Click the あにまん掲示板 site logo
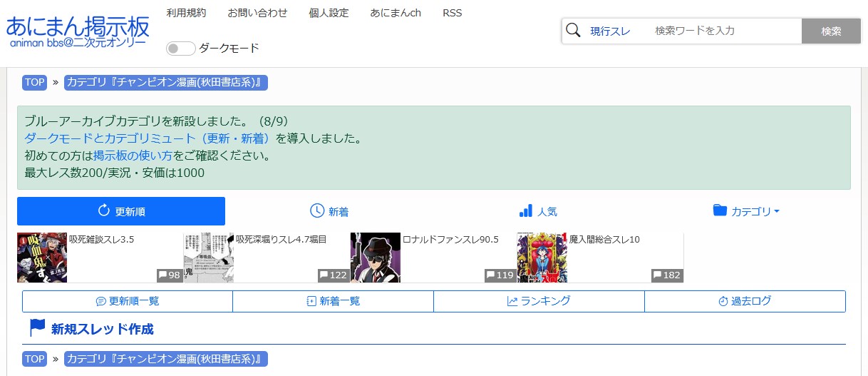Image resolution: width=868 pixels, height=376 pixels. point(78,32)
